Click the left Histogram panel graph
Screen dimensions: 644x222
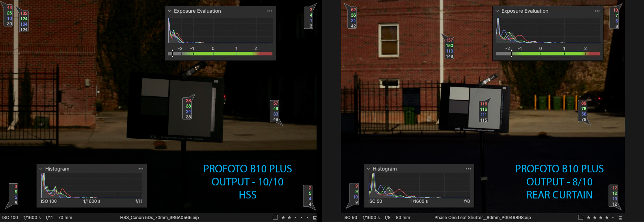(92, 185)
